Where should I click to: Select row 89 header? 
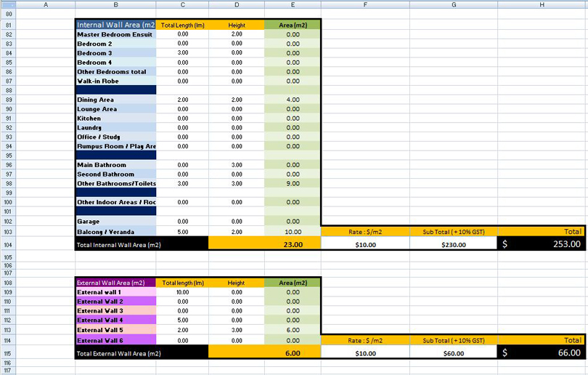(8, 100)
